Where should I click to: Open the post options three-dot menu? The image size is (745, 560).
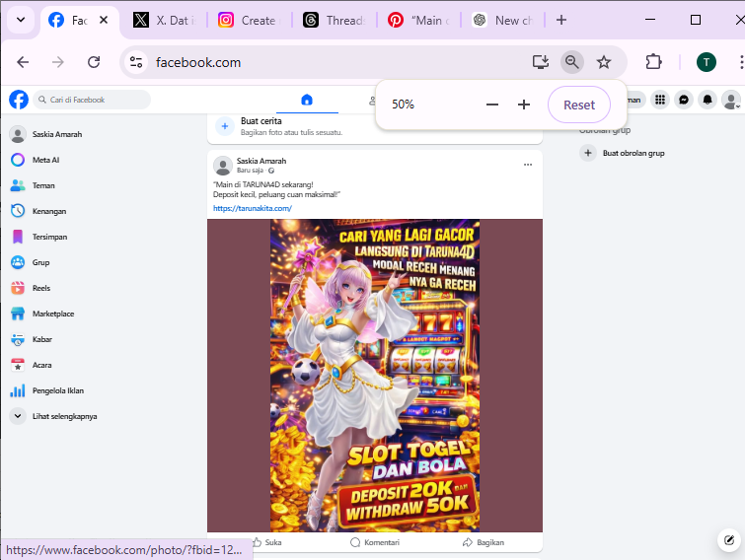pyautogui.click(x=528, y=165)
